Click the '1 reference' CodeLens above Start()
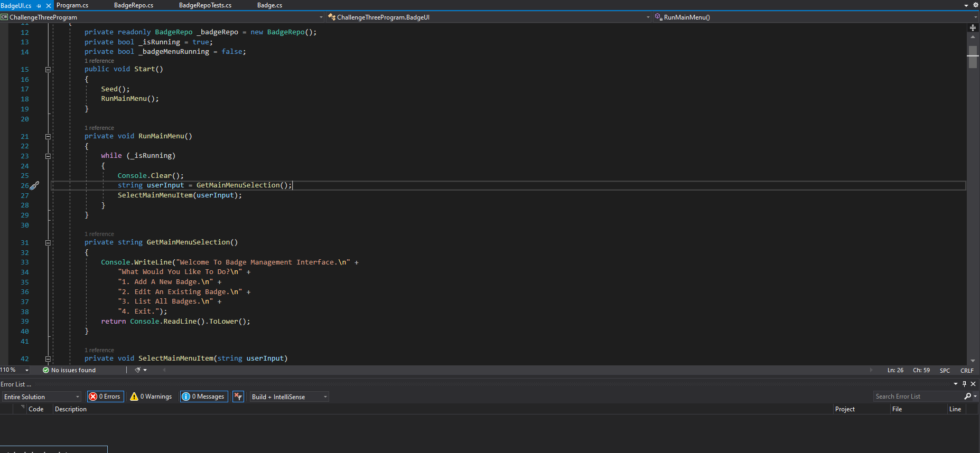Image resolution: width=980 pixels, height=453 pixels. 99,61
